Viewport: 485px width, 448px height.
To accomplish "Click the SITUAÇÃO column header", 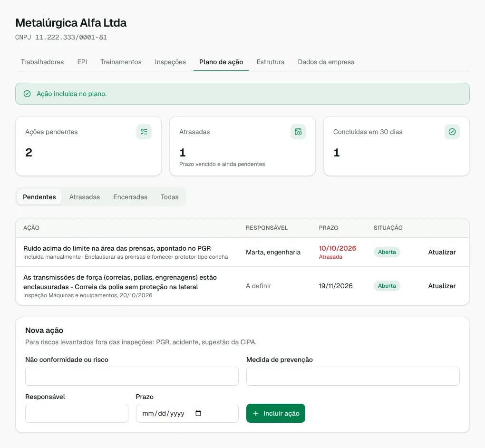I will pos(388,228).
